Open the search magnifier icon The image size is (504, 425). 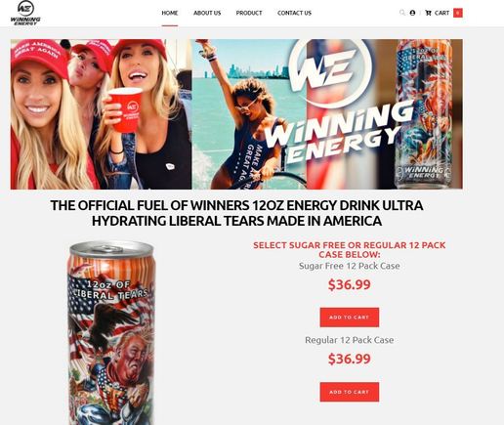click(x=402, y=13)
